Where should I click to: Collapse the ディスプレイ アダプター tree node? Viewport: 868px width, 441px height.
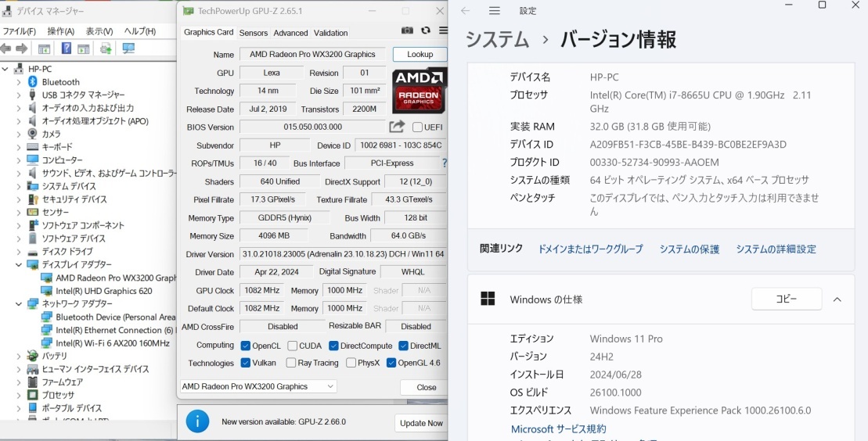pyautogui.click(x=19, y=264)
